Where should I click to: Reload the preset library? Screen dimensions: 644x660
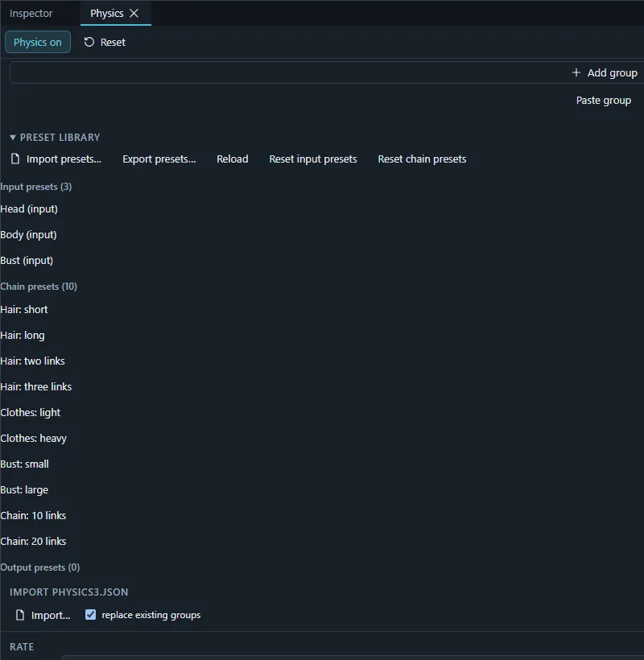[x=233, y=159]
